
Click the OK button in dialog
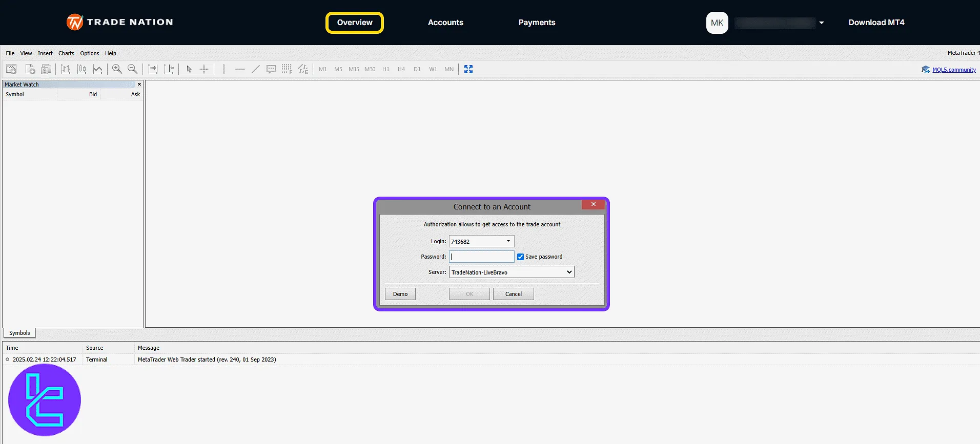pos(469,294)
